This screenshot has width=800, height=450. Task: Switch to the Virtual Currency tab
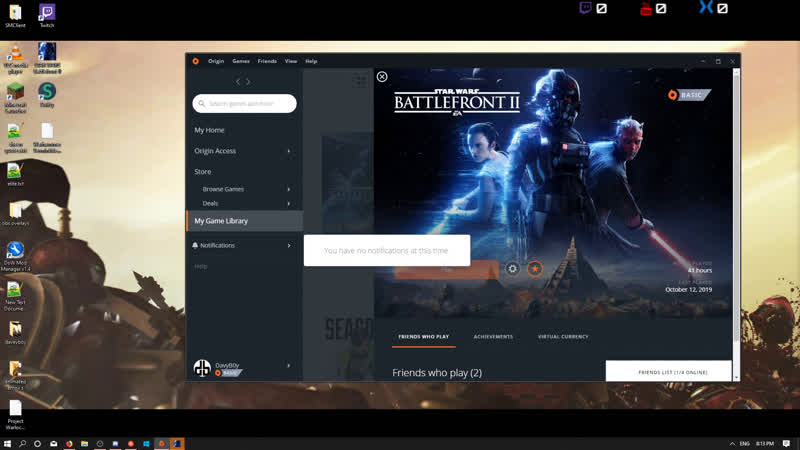(x=563, y=337)
